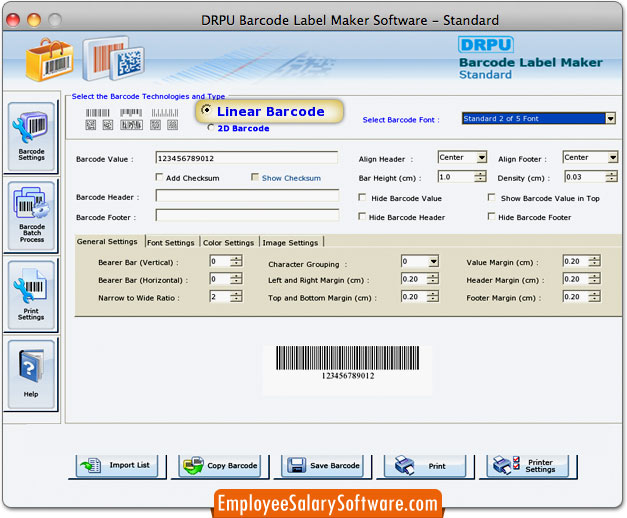Switch to the Image Settings tab
Screen dimensions: 627x518
click(x=290, y=242)
